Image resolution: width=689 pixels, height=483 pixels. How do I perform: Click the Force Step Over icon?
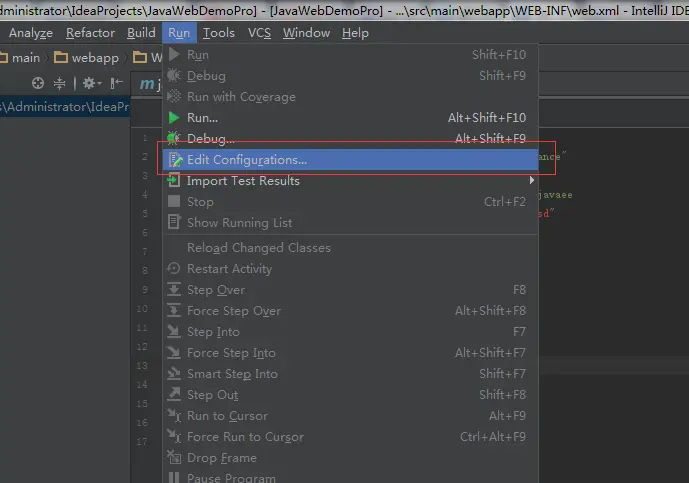174,310
